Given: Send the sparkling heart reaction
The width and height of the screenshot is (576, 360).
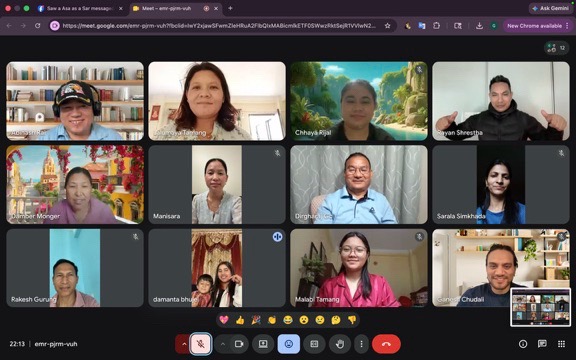Looking at the screenshot, I should (224, 320).
